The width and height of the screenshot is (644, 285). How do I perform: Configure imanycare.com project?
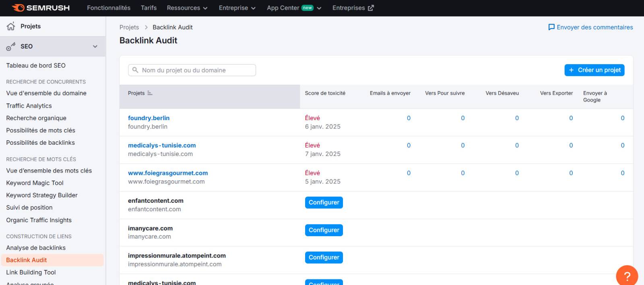pos(324,230)
